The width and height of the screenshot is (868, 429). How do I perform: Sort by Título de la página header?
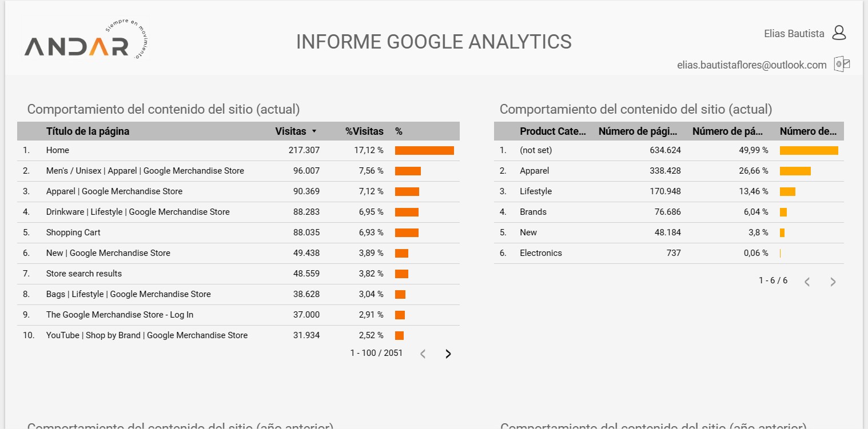[87, 131]
